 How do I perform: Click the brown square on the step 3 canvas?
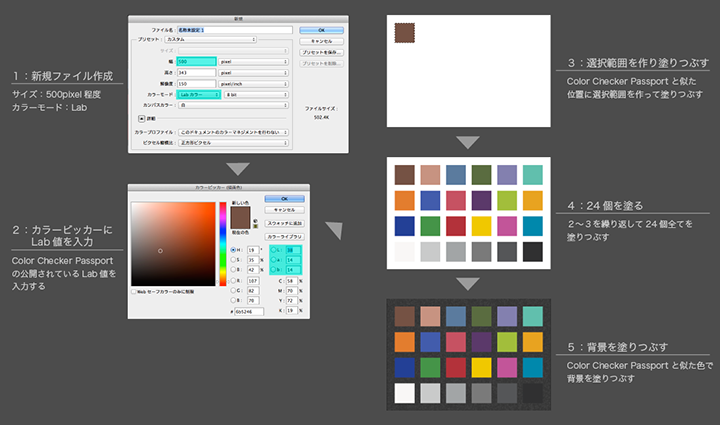(x=404, y=32)
